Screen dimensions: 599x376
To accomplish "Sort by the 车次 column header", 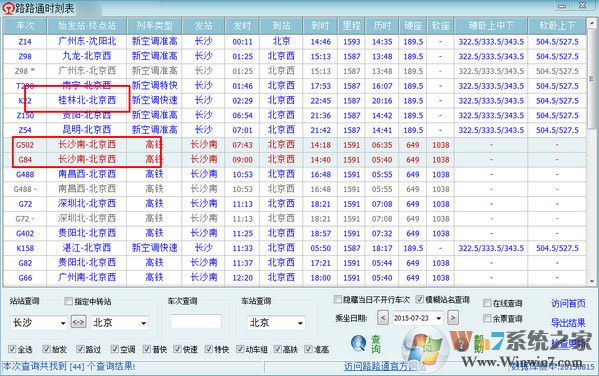I will pos(25,26).
